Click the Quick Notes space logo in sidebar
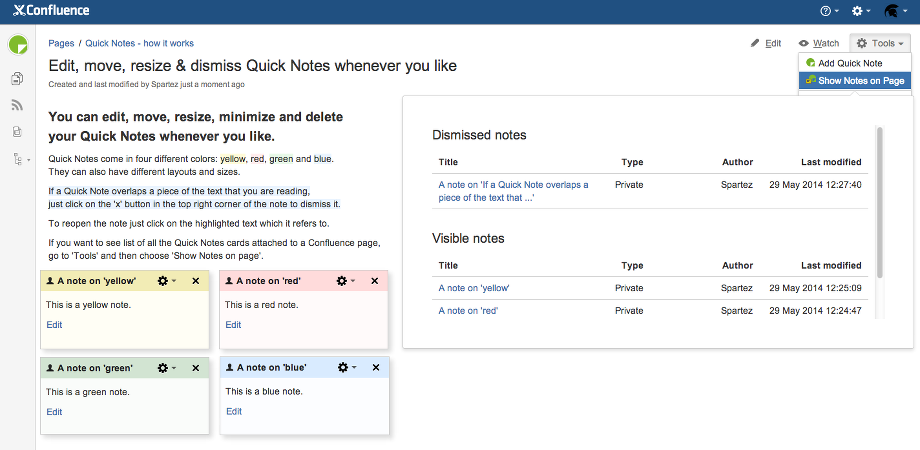 [18, 45]
